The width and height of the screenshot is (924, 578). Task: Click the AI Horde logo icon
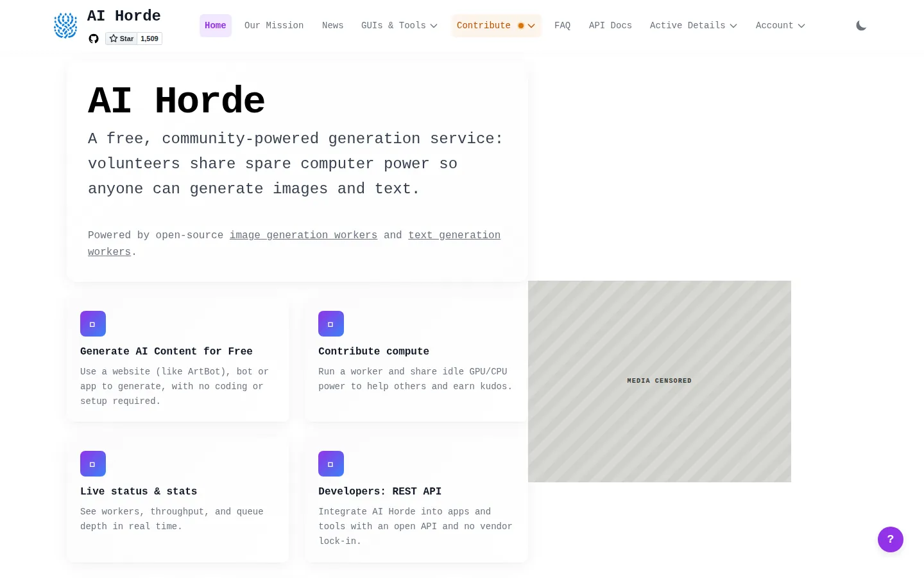click(x=65, y=26)
